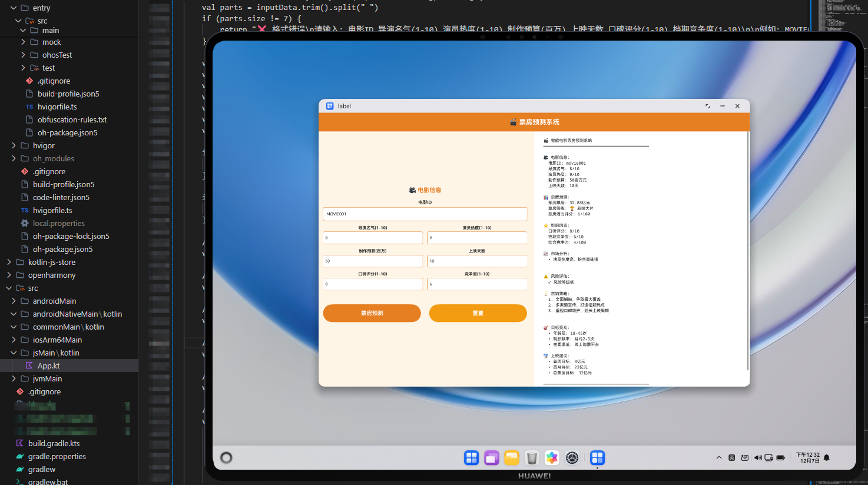Focus the 演员热度(1-10) input field

pos(477,238)
